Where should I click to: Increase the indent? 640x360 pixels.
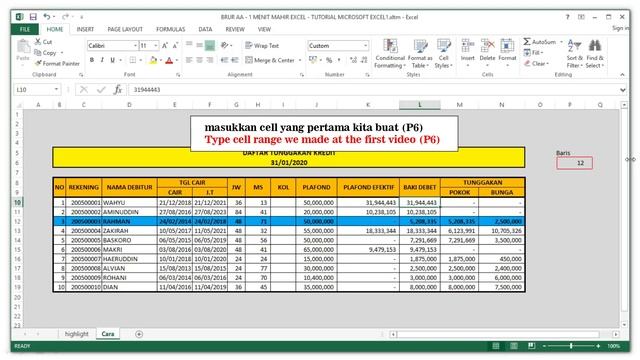point(235,60)
